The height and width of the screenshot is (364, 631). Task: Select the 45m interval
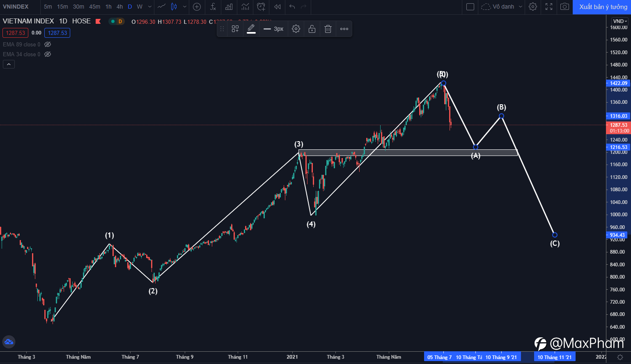coord(95,7)
